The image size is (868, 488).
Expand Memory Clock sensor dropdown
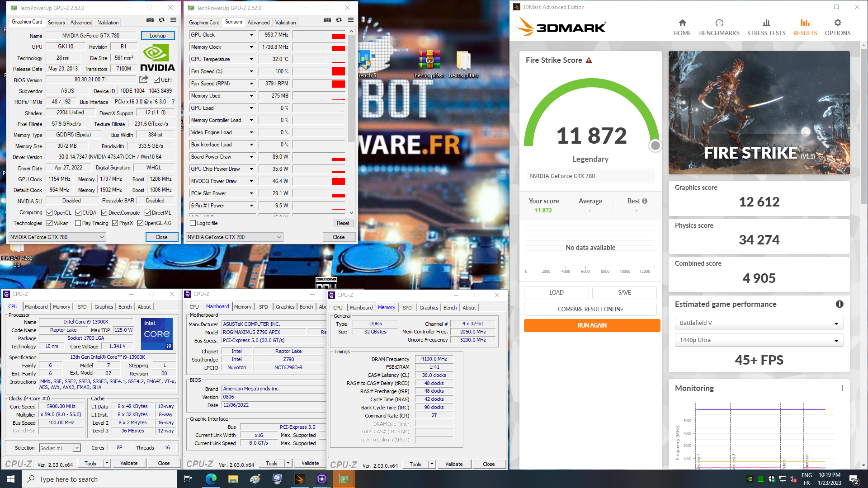(251, 47)
